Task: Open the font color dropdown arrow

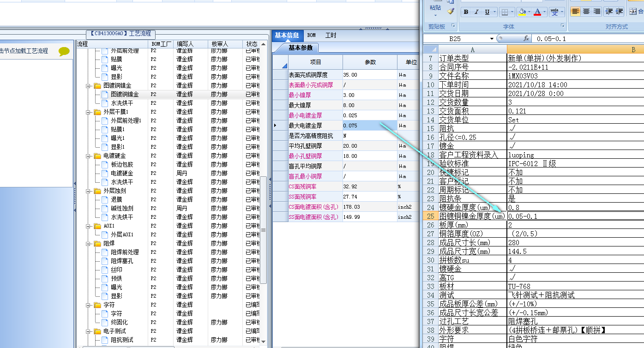Action: point(544,12)
